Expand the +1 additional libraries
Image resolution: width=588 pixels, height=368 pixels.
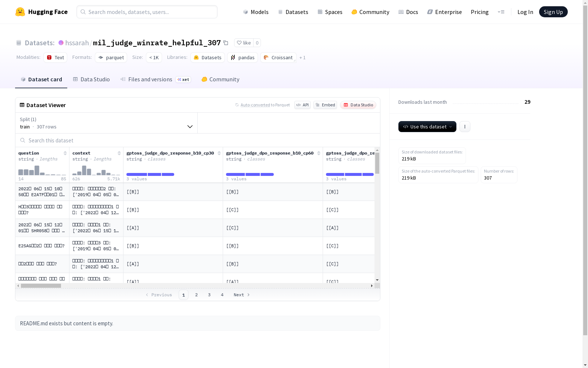(302, 57)
